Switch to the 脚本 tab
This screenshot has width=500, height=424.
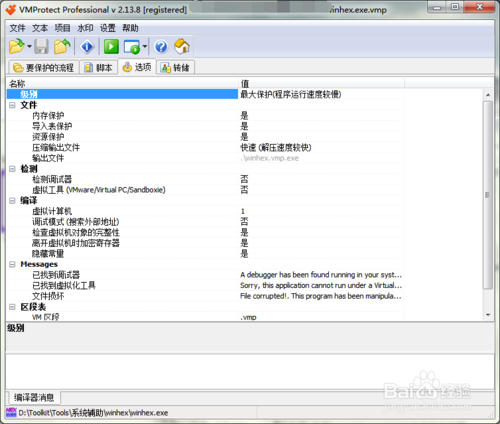[x=98, y=68]
